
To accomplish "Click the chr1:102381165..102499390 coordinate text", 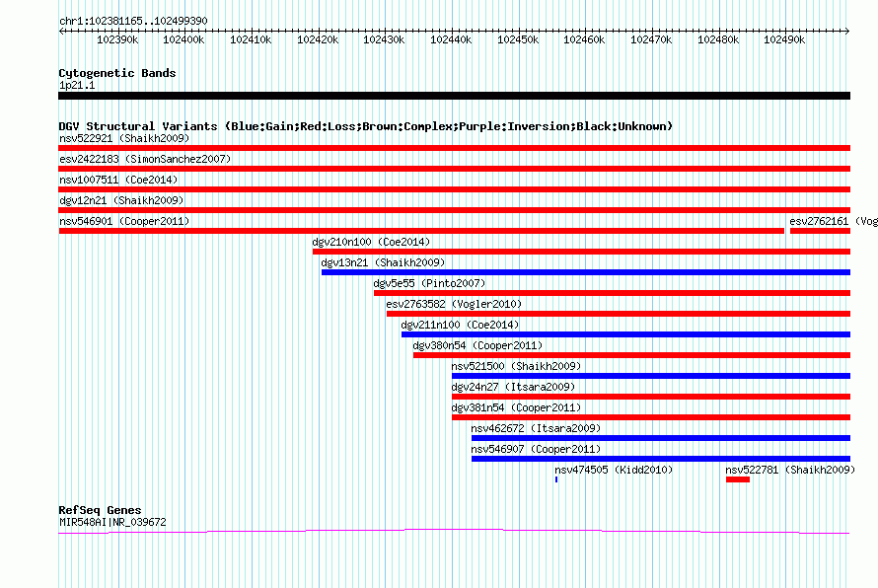I will [x=133, y=21].
